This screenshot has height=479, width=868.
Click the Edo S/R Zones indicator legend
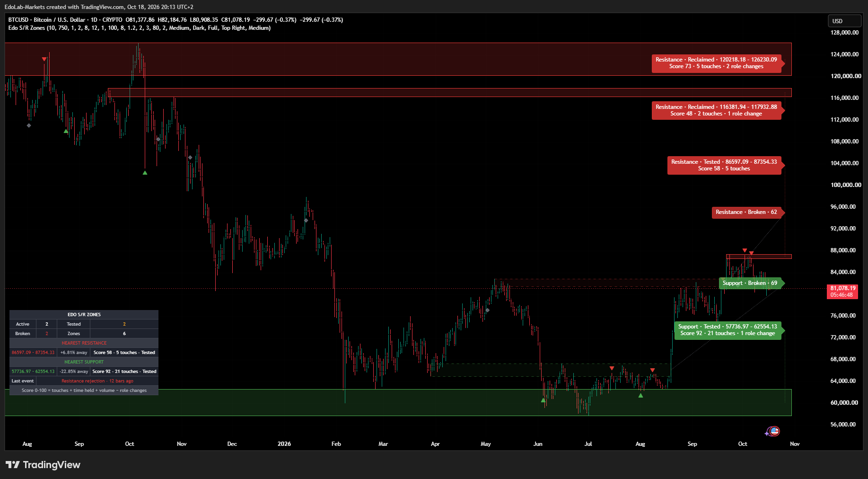click(140, 28)
